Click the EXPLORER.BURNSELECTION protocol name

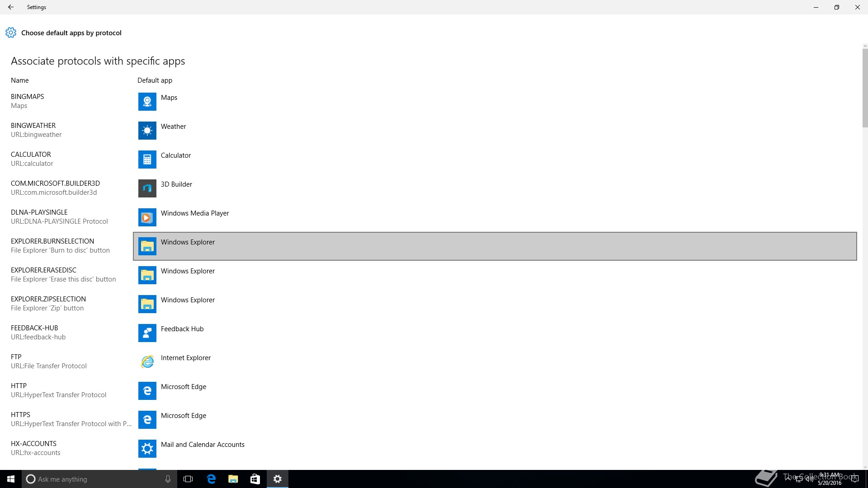click(x=52, y=241)
